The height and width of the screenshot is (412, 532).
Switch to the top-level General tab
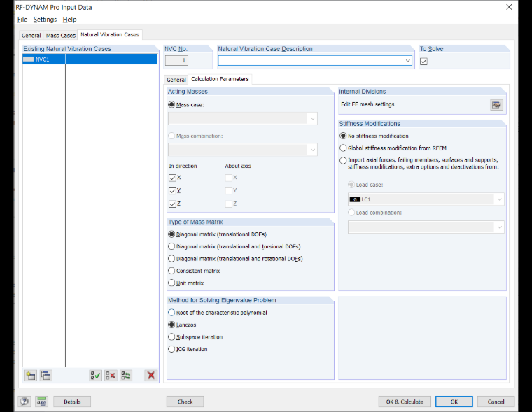pyautogui.click(x=31, y=35)
